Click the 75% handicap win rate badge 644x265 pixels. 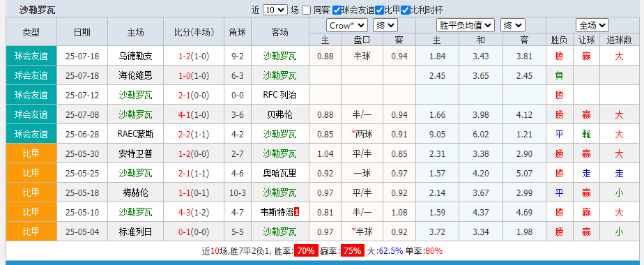pyautogui.click(x=353, y=250)
